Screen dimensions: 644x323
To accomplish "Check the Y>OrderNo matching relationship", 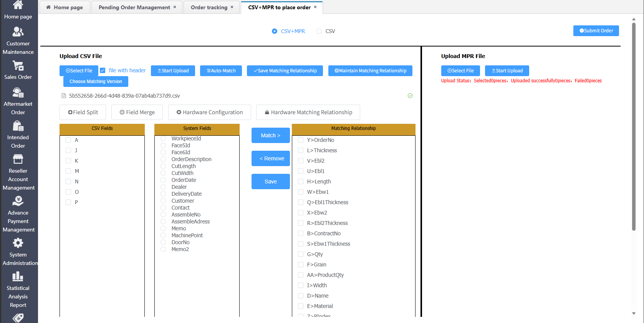I will pos(301,140).
